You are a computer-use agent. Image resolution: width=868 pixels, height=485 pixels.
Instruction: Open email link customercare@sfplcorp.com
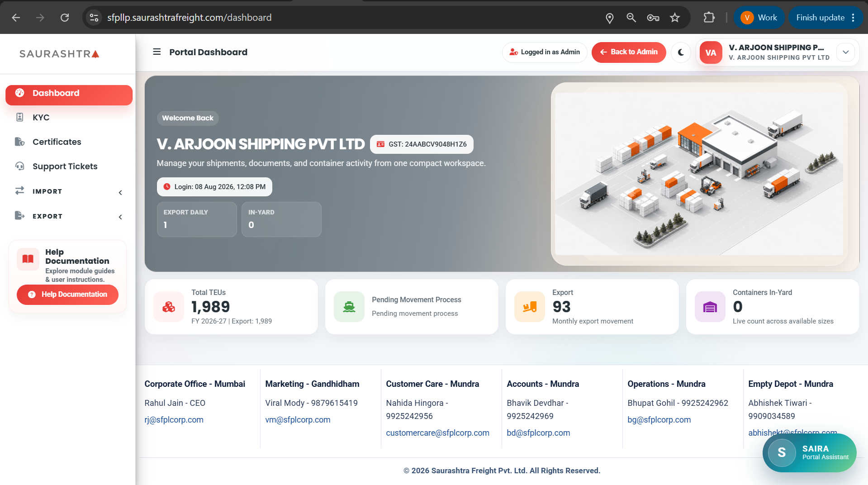click(437, 433)
